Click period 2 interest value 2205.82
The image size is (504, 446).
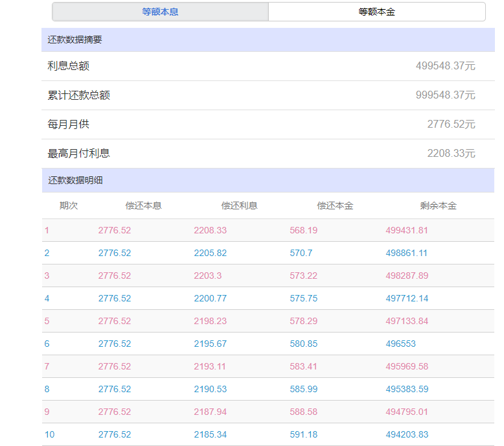pyautogui.click(x=210, y=253)
